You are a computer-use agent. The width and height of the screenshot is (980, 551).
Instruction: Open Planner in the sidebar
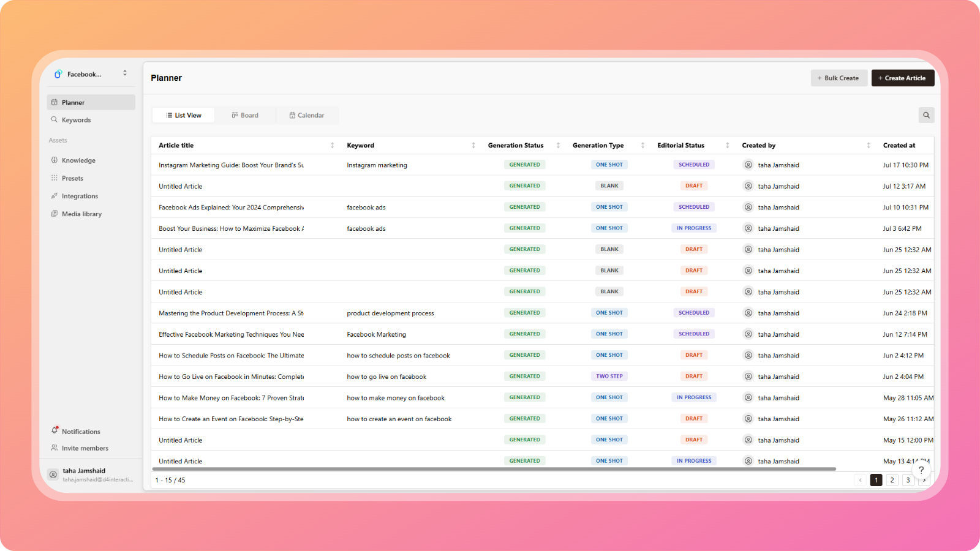pos(91,102)
